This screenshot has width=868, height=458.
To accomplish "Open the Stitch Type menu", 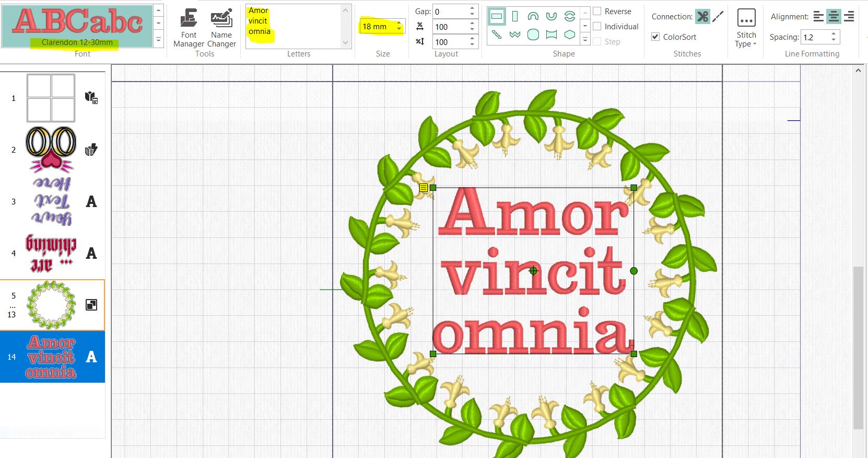I will click(746, 29).
